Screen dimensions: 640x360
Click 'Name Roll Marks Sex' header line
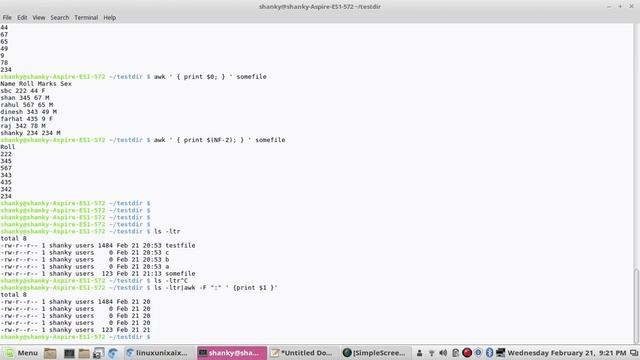pos(36,84)
